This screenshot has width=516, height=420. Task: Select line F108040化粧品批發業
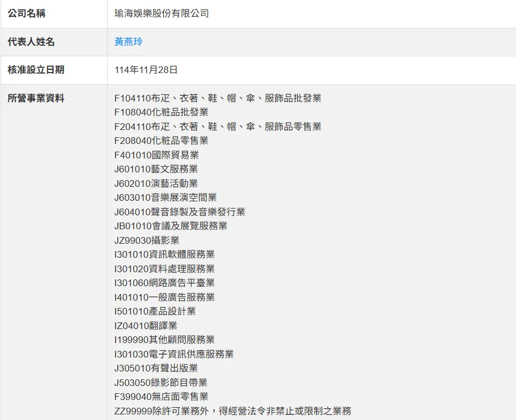tap(161, 112)
